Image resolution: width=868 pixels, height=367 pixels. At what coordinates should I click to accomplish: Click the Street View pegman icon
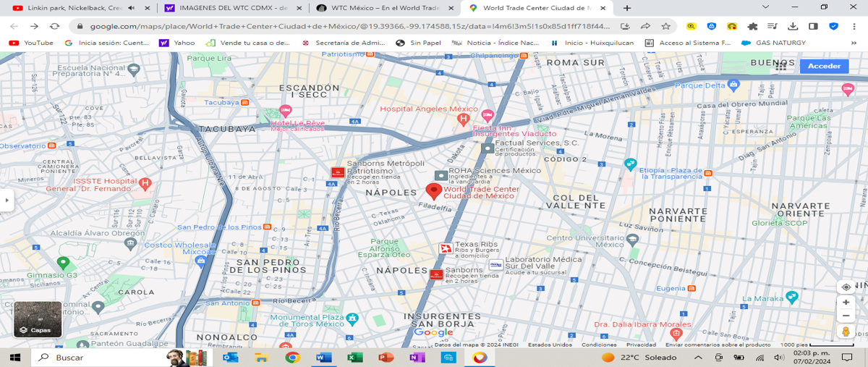tap(846, 332)
